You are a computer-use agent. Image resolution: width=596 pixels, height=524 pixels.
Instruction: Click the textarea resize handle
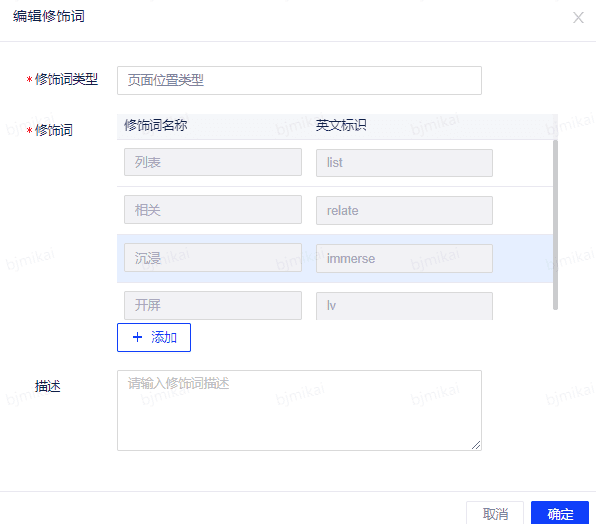pyautogui.click(x=476, y=445)
